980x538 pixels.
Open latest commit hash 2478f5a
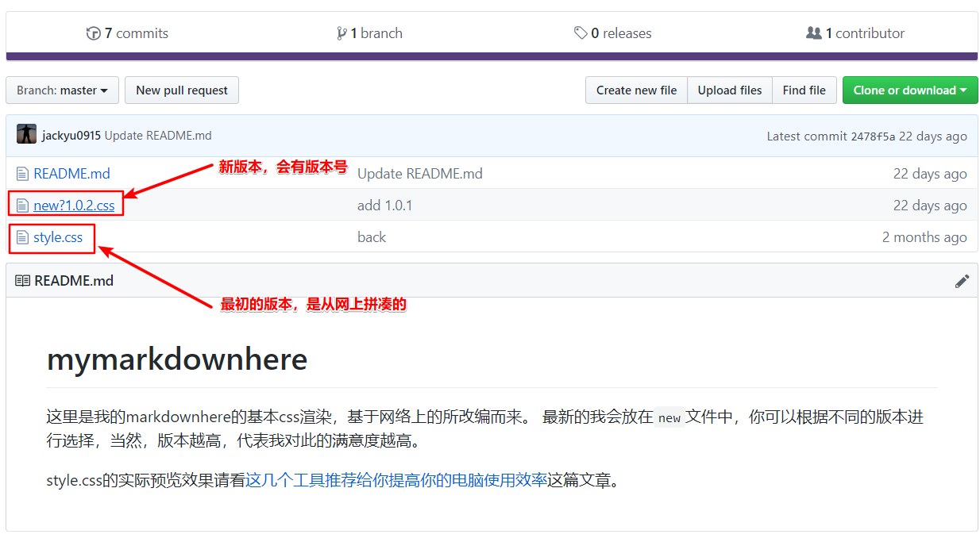[x=872, y=136]
